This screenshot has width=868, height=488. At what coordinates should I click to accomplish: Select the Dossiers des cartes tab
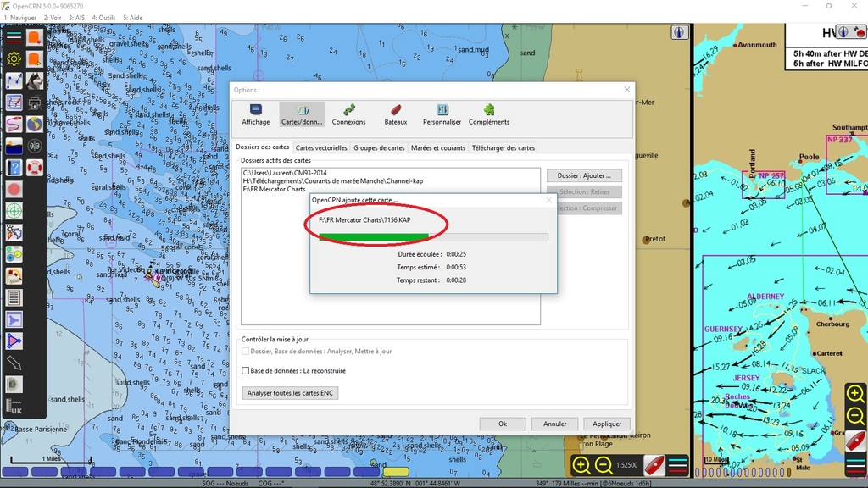pyautogui.click(x=263, y=147)
